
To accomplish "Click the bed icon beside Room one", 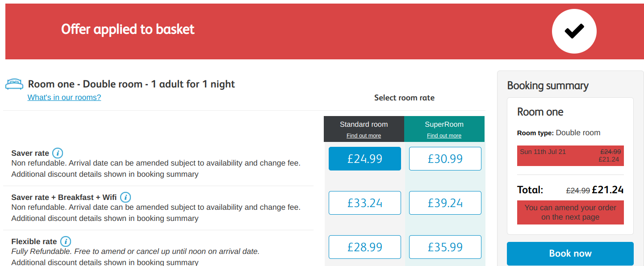I will click(14, 84).
